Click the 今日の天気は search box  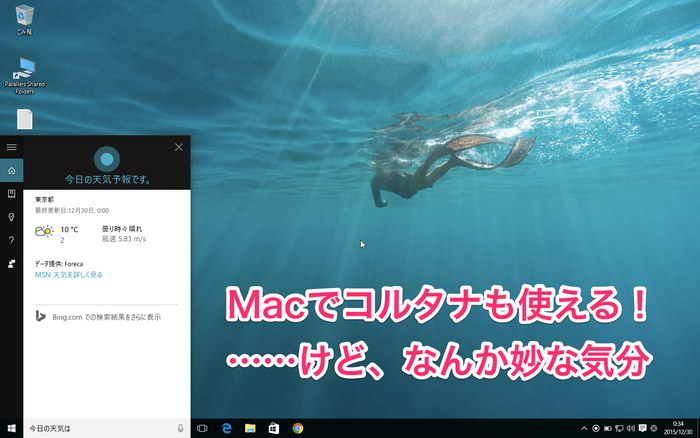[x=107, y=428]
